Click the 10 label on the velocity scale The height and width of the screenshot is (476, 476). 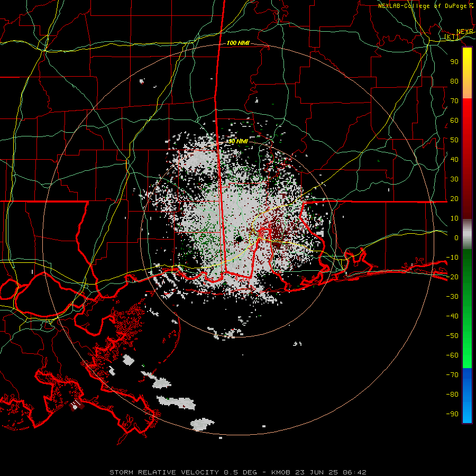click(x=454, y=218)
